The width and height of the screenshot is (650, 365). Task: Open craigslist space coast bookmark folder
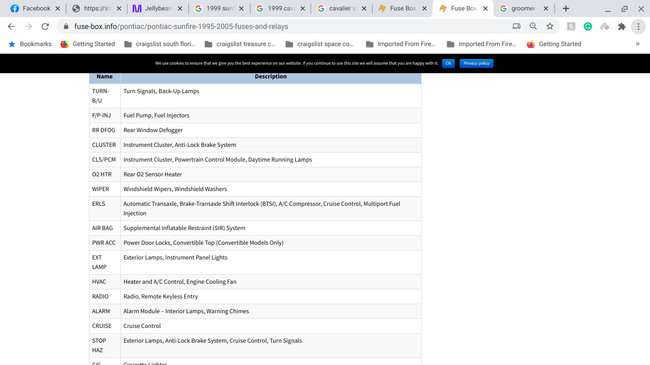(320, 44)
